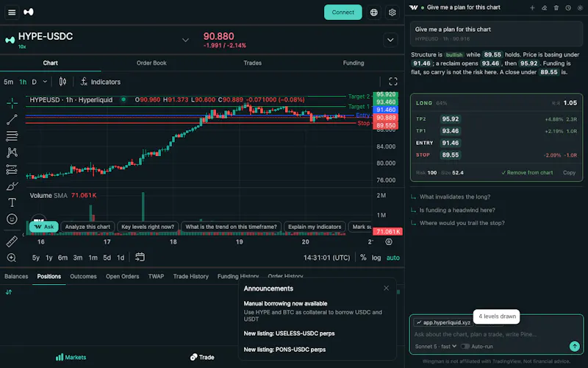Open the language globe menu
Screen dimensions: 588x368
click(x=373, y=13)
